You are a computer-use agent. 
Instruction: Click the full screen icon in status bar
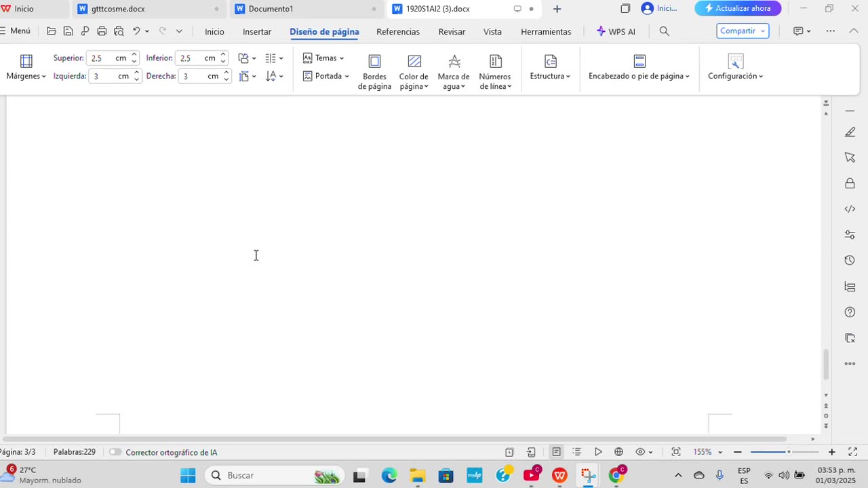(x=853, y=452)
